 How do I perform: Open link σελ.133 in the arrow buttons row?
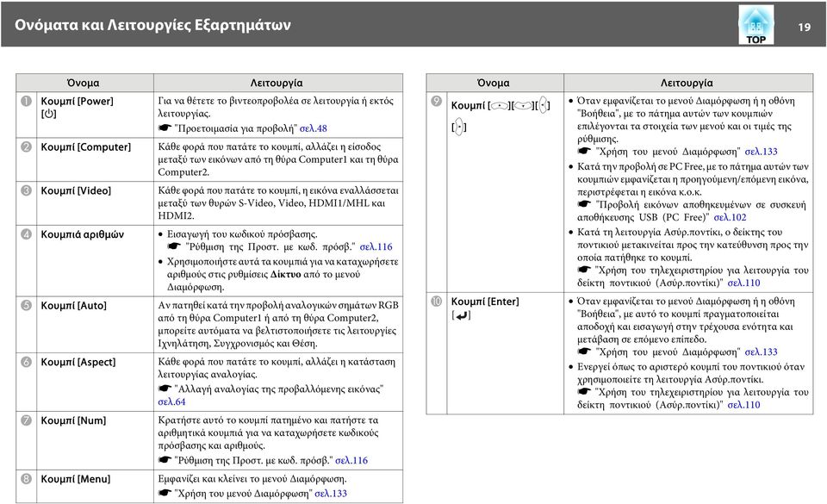point(761,152)
